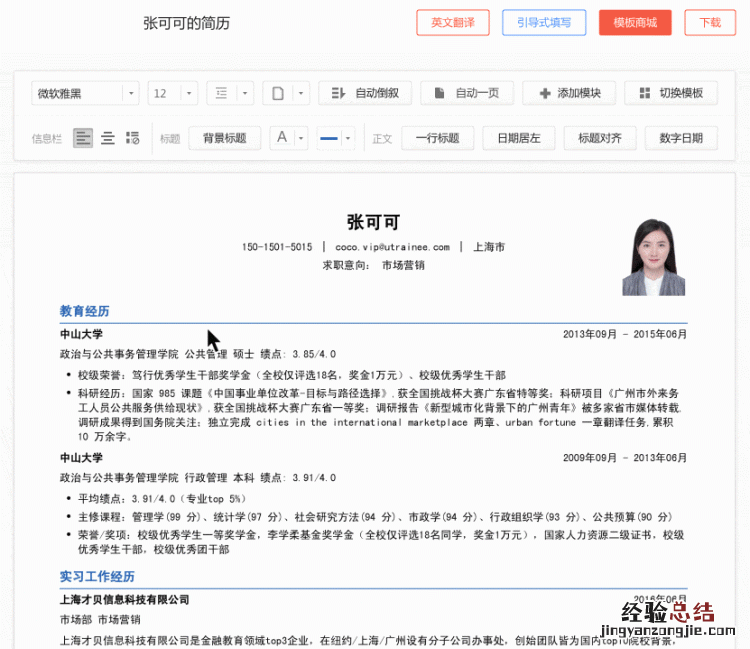Open the font size 12 dropdown
This screenshot has height=649, width=750.
173,93
